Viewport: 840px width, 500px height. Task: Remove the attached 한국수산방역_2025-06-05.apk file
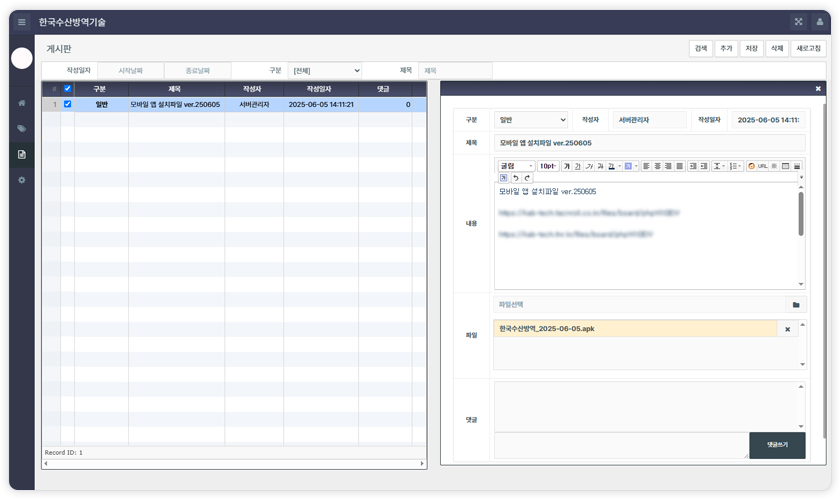tap(788, 329)
